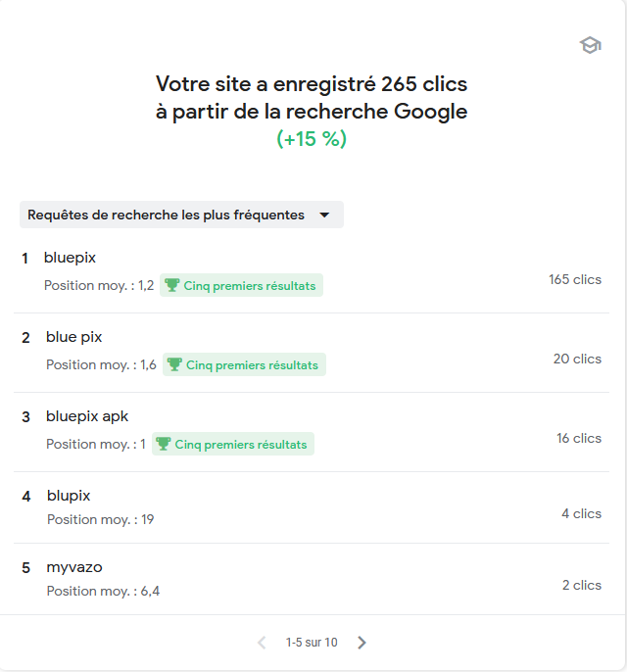Click the 265 clics headline text
The height and width of the screenshot is (672, 627).
point(312,83)
